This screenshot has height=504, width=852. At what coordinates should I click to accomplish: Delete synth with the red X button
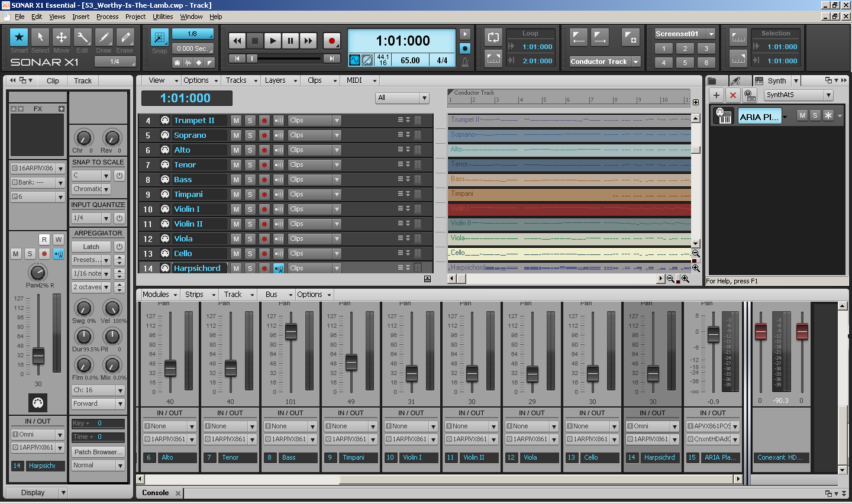tap(733, 95)
